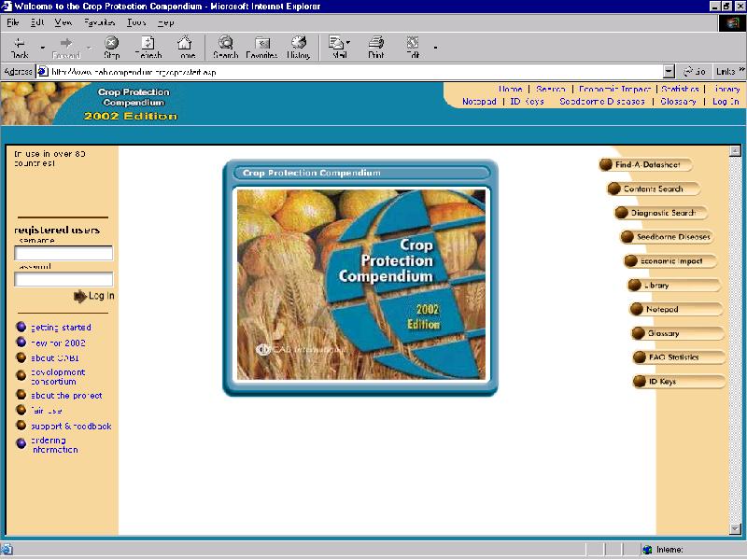The width and height of the screenshot is (747, 560).
Task: Open the browser toolbar's Search pane
Action: [x=225, y=48]
